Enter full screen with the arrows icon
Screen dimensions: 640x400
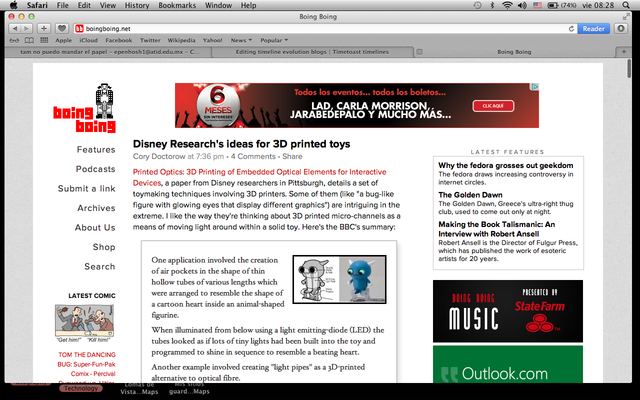tap(626, 17)
